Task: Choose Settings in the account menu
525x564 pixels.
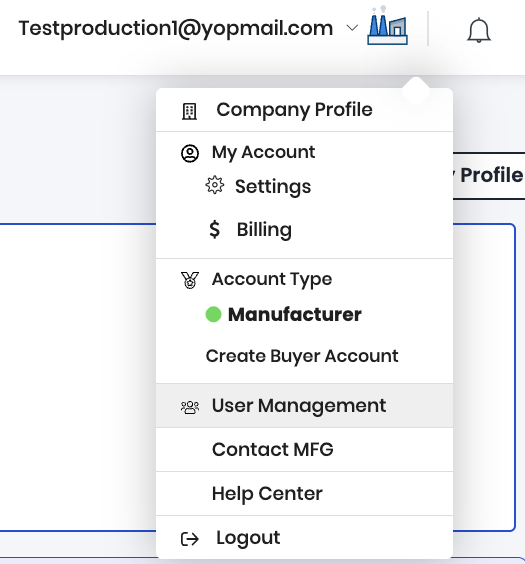Action: [273, 187]
